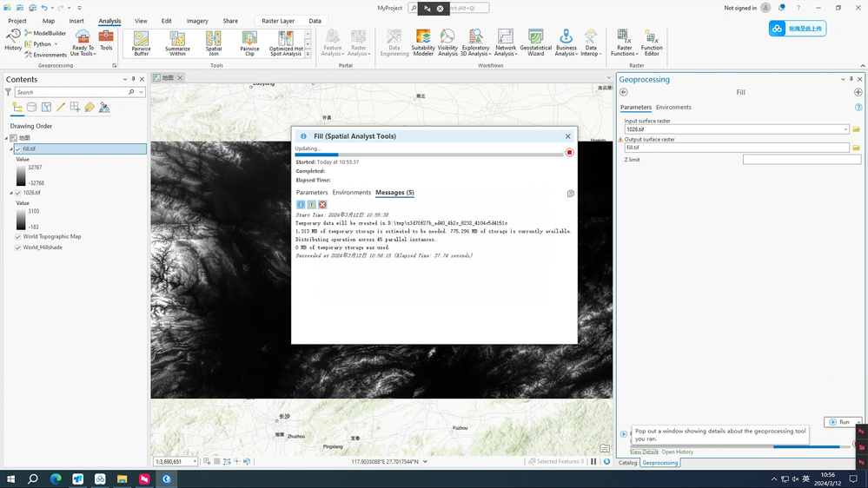868x488 pixels.
Task: Stop the running Fill tool
Action: pyautogui.click(x=570, y=153)
